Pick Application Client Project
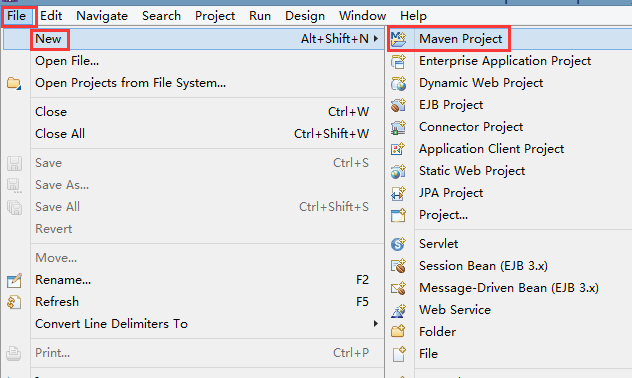The image size is (632, 378). (x=492, y=149)
